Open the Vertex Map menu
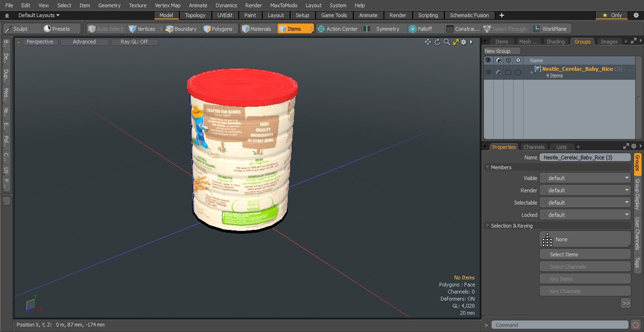This screenshot has width=644, height=332. click(x=167, y=5)
